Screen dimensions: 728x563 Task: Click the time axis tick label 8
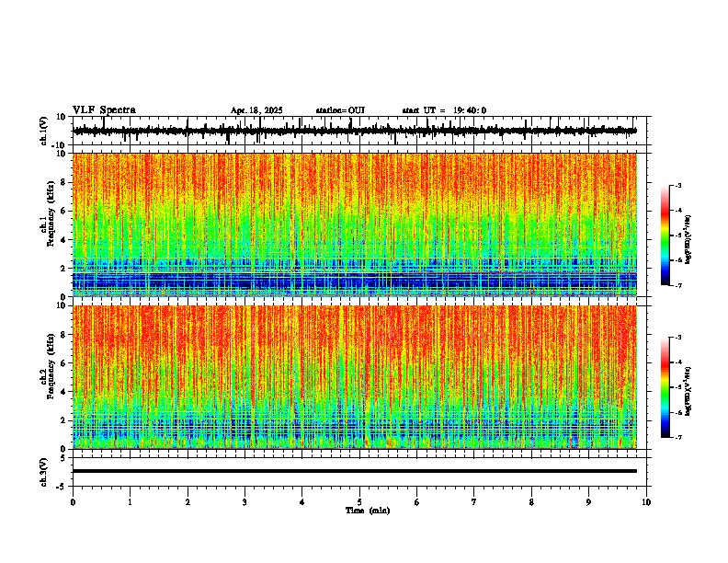531,502
